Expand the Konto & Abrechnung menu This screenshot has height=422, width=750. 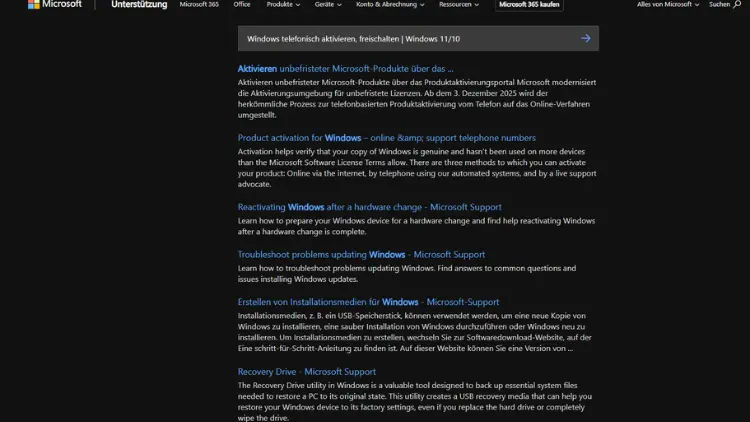pyautogui.click(x=390, y=4)
